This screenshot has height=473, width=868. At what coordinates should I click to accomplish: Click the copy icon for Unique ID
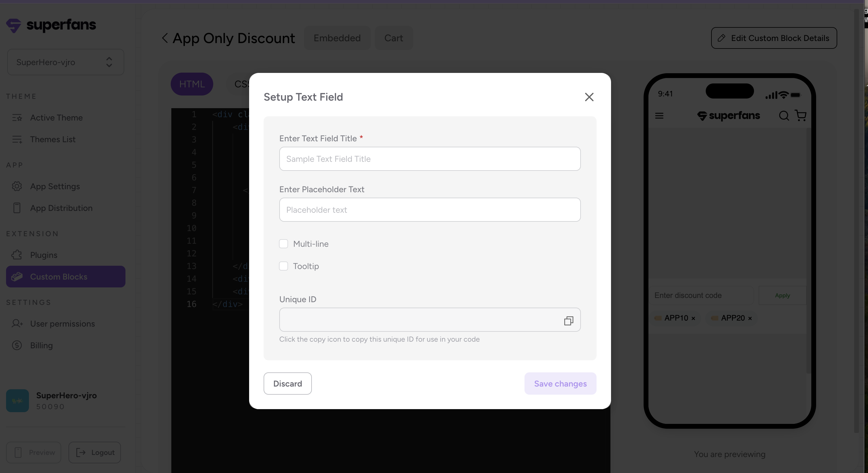point(569,321)
